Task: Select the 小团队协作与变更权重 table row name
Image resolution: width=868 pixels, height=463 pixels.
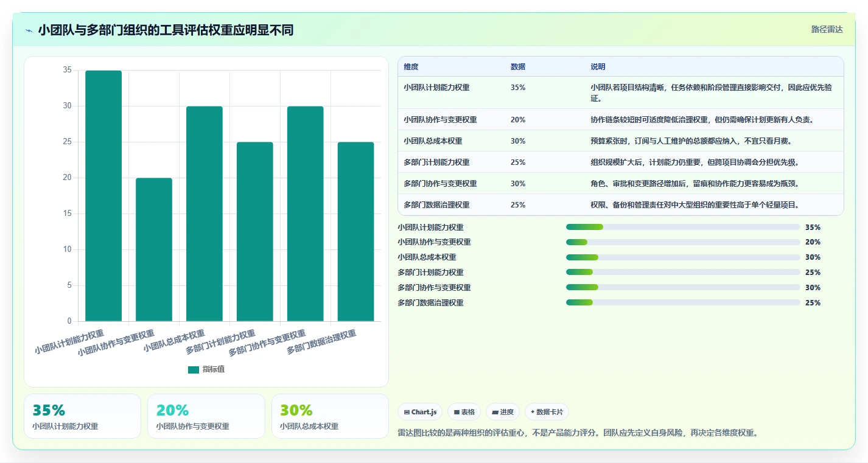Action: click(440, 120)
